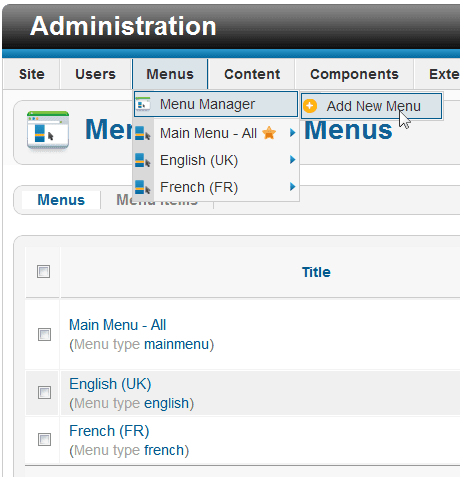Click the large Menu Manager page header icon
460x477 pixels.
pyautogui.click(x=48, y=130)
